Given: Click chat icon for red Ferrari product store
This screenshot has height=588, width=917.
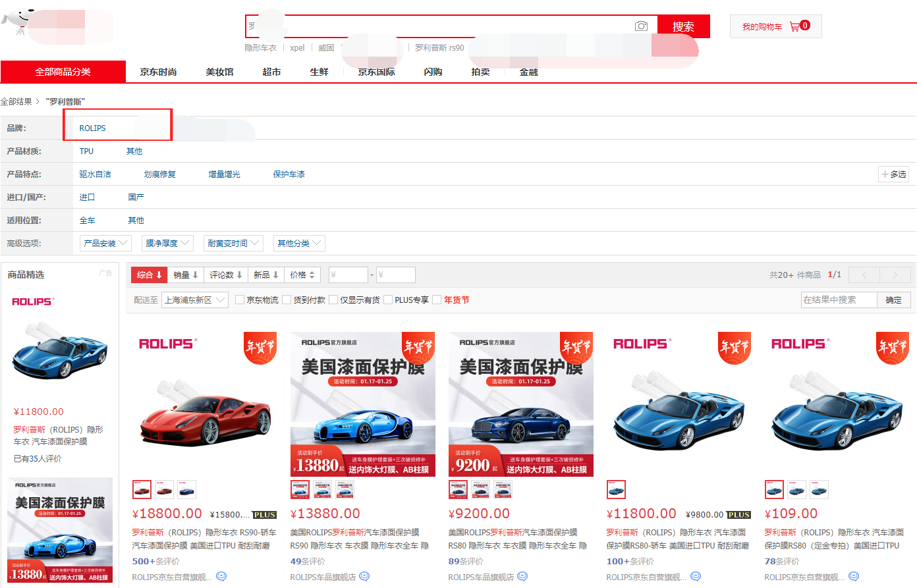Looking at the screenshot, I should click(x=221, y=577).
